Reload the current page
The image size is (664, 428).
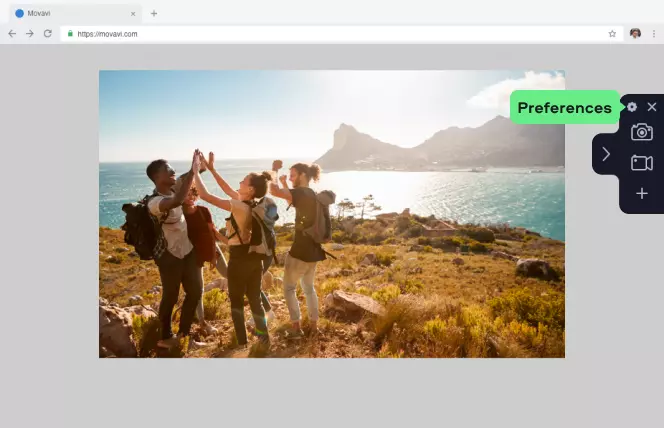pyautogui.click(x=48, y=33)
